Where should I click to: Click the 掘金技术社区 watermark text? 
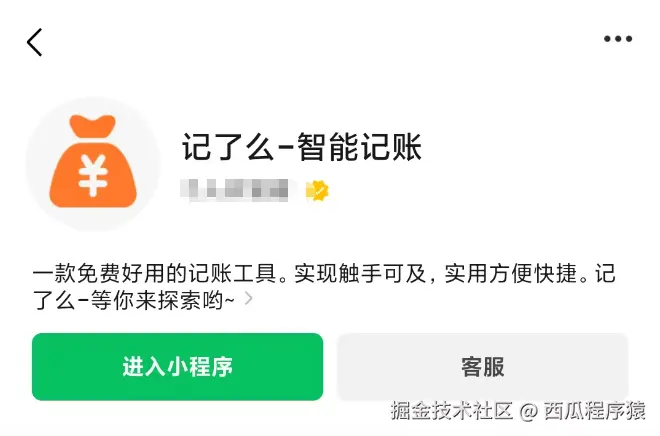coord(452,411)
